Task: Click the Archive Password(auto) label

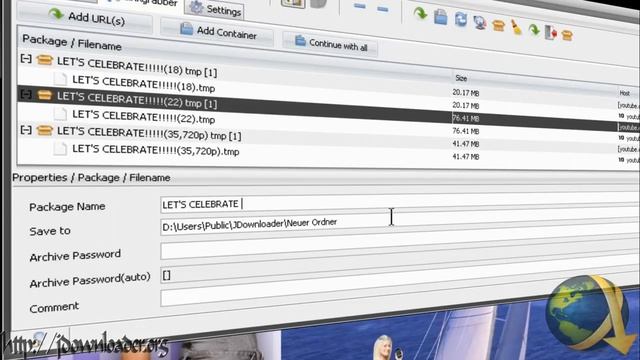Action: (x=90, y=280)
